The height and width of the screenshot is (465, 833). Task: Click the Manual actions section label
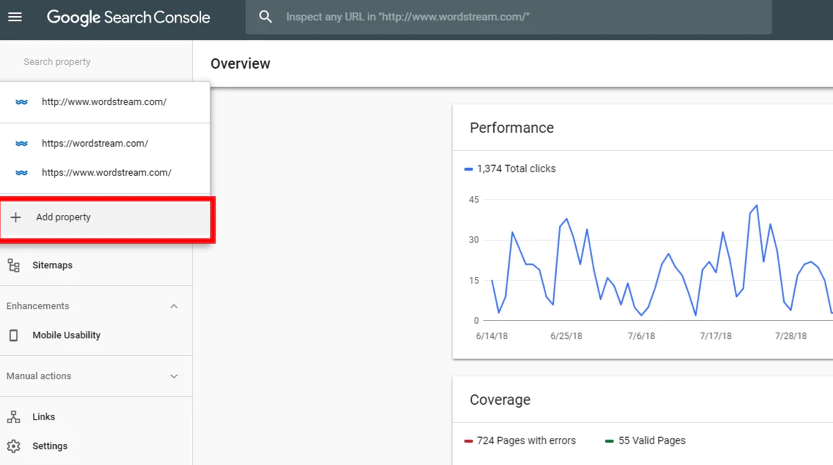click(x=39, y=376)
